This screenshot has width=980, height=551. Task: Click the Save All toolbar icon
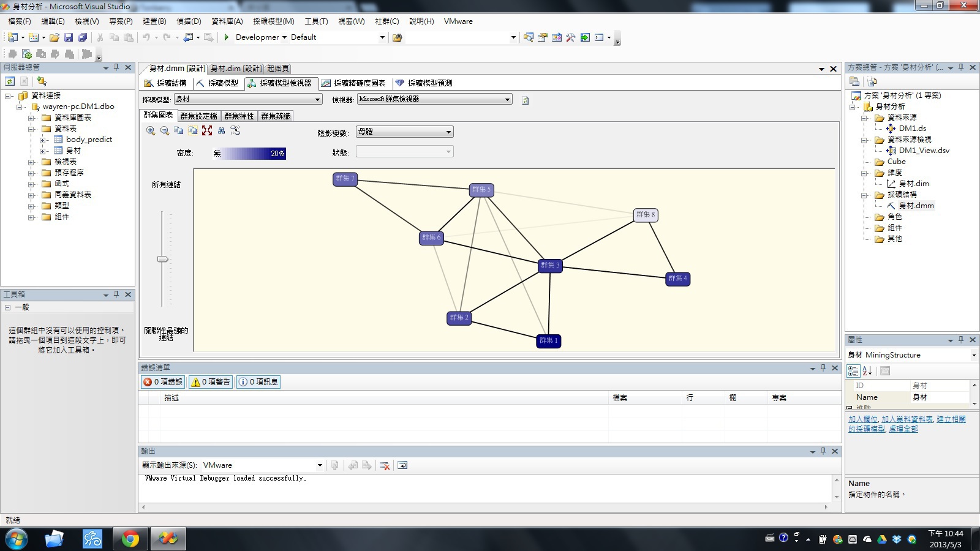point(83,37)
